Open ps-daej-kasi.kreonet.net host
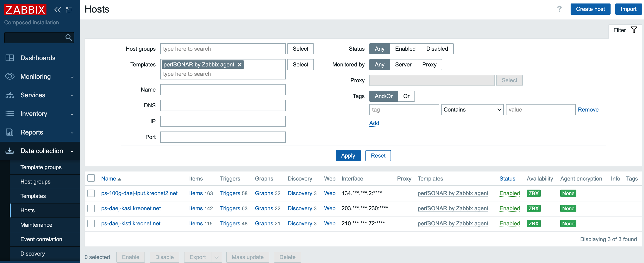 coord(131,208)
